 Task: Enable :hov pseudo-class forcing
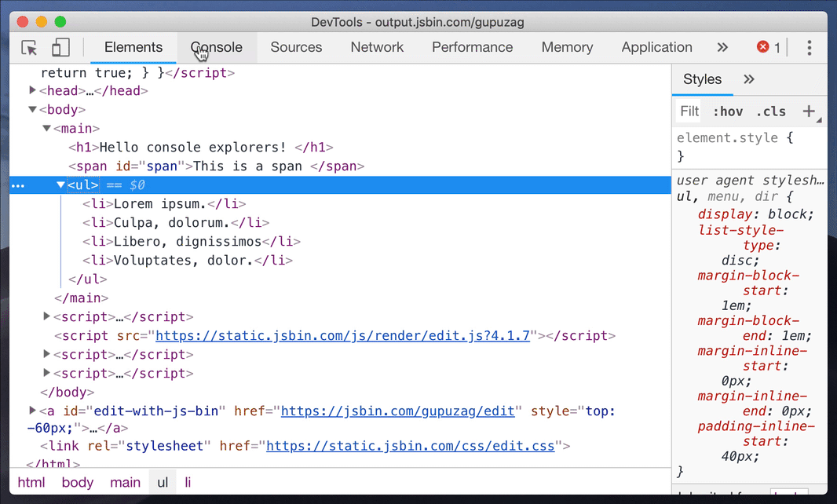click(728, 111)
